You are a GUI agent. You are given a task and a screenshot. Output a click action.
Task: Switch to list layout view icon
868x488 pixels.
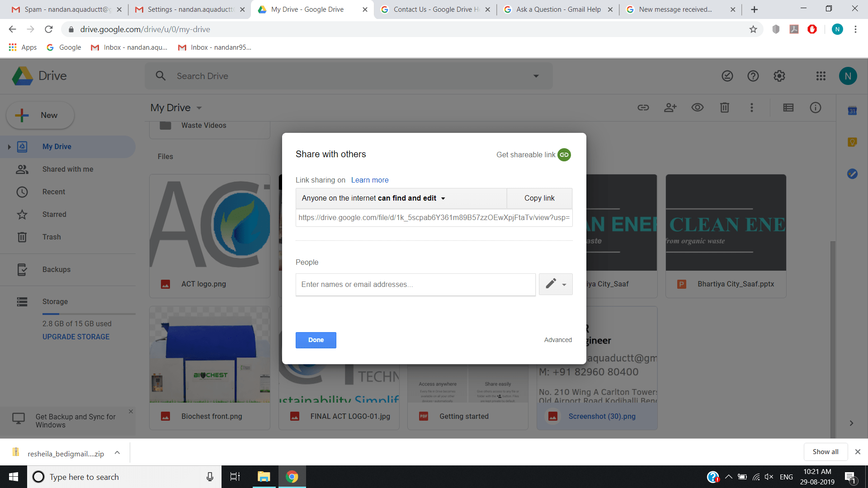[788, 108]
